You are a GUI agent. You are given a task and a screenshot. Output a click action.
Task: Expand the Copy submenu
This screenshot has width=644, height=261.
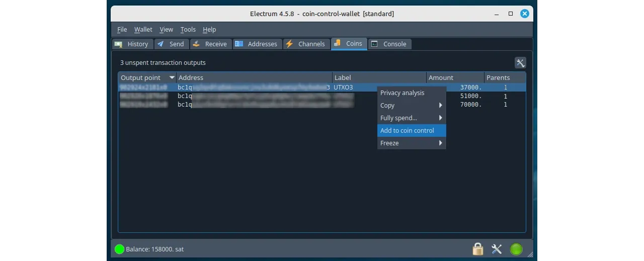coord(412,105)
